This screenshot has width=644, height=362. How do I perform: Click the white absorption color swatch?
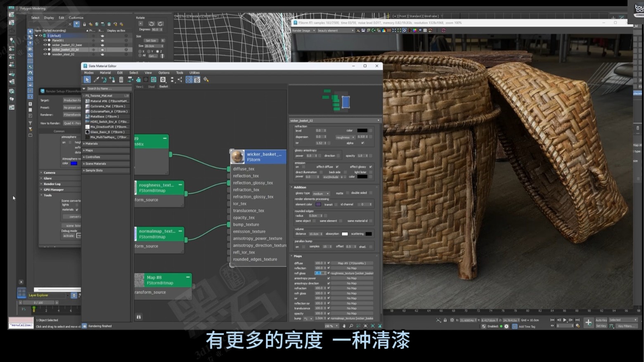(345, 234)
